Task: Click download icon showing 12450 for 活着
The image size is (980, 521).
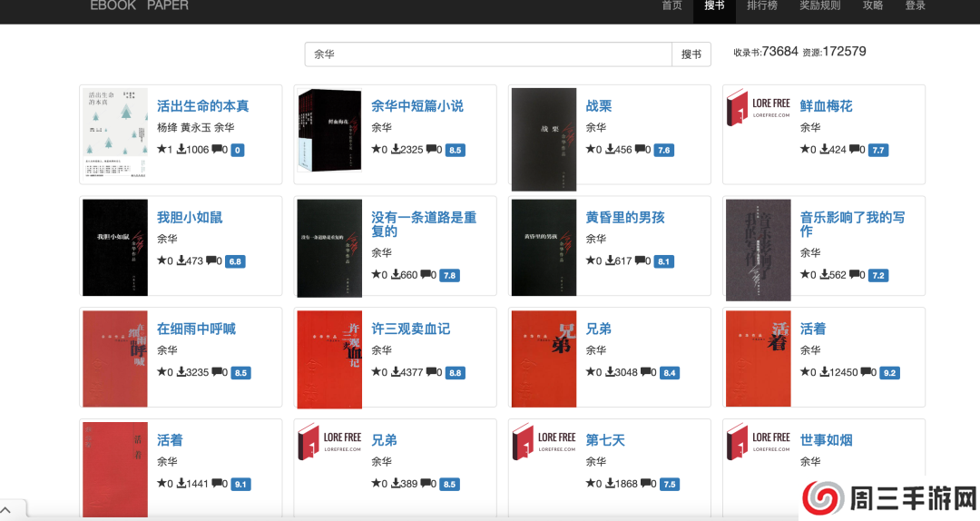Action: [824, 372]
